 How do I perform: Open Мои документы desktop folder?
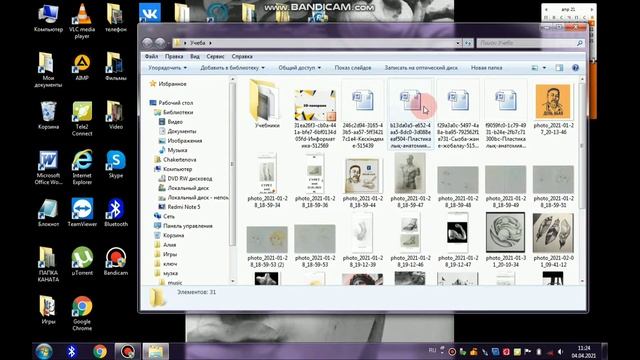coord(48,70)
